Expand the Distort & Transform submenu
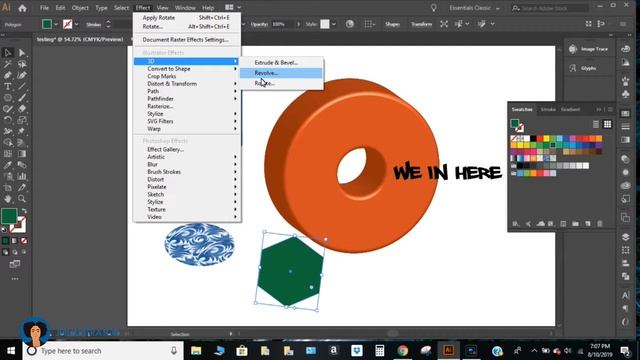 click(x=187, y=84)
